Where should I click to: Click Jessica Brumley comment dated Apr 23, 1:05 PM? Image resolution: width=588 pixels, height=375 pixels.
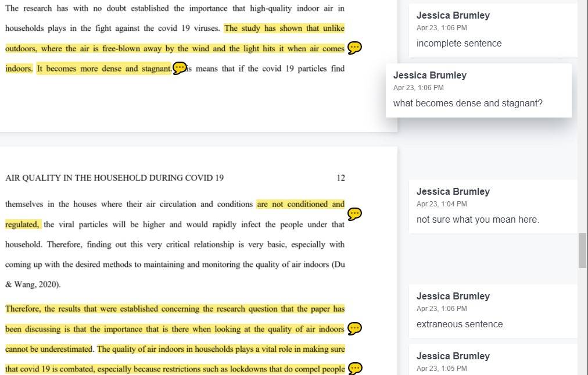coord(493,360)
